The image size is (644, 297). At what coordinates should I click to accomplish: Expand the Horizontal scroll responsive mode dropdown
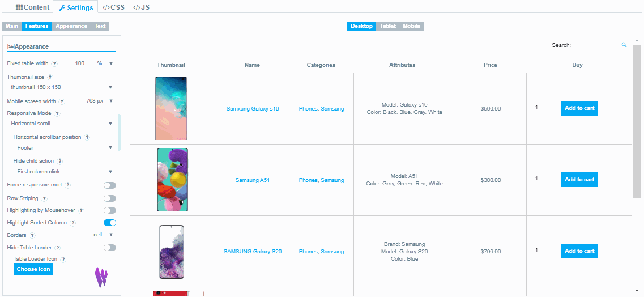(61, 124)
